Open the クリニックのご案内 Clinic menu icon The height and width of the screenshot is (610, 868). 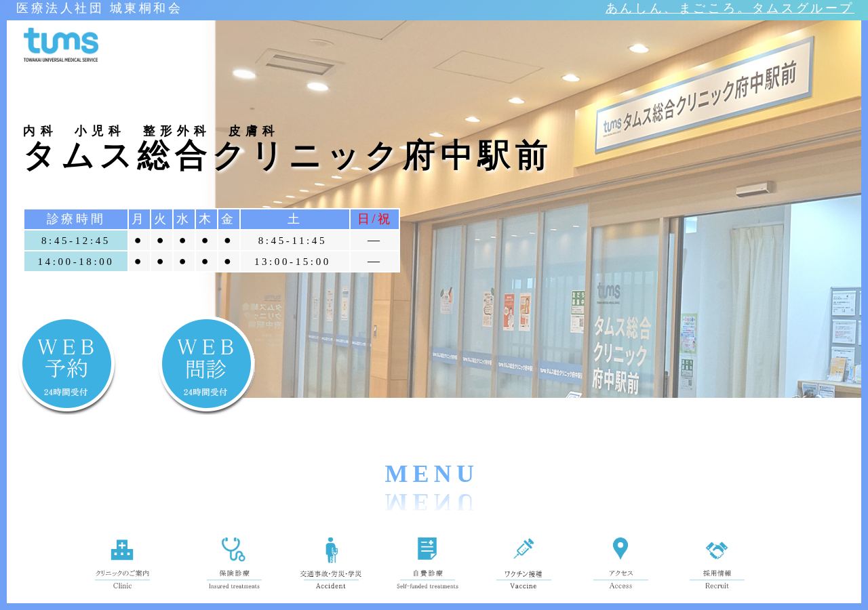(122, 563)
